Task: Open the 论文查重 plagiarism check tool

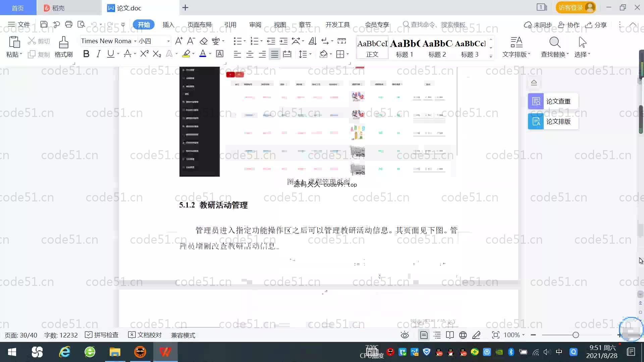Action: click(553, 101)
